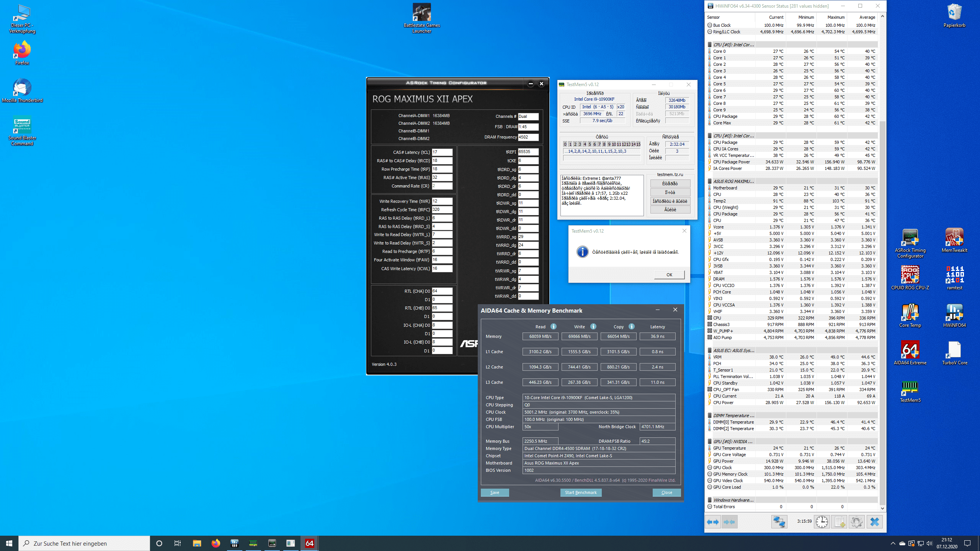Image resolution: width=980 pixels, height=551 pixels.
Task: Click HWiNFO blue X close-sensors icon
Action: click(874, 522)
